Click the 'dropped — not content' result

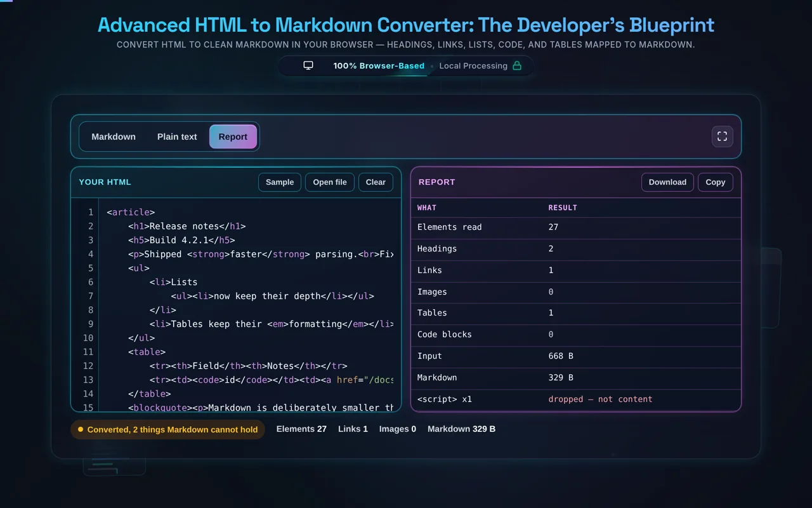pos(600,399)
